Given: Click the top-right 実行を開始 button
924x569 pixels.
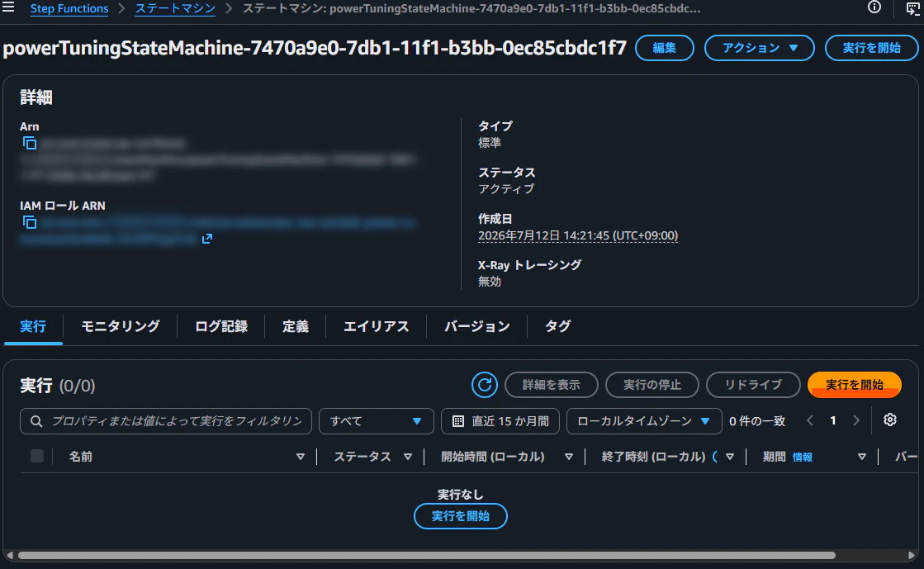Looking at the screenshot, I should tap(871, 48).
